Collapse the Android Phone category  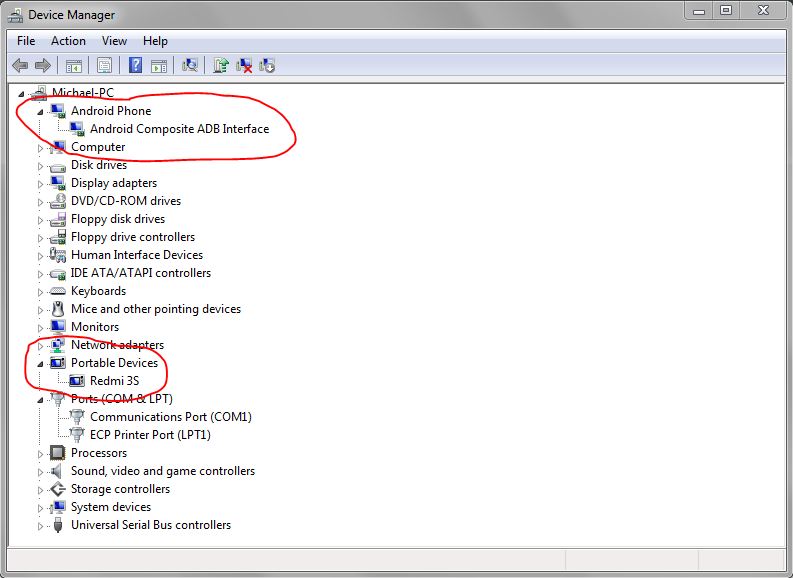pyautogui.click(x=41, y=111)
